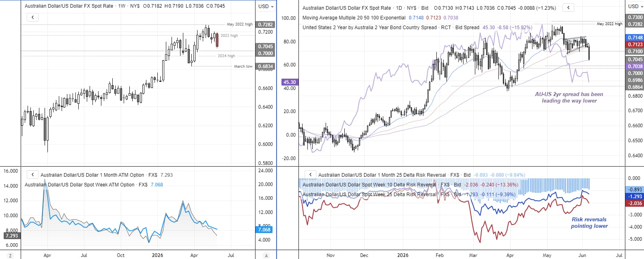Select the 'May 2022 high' label on weekly chart

[240, 24]
